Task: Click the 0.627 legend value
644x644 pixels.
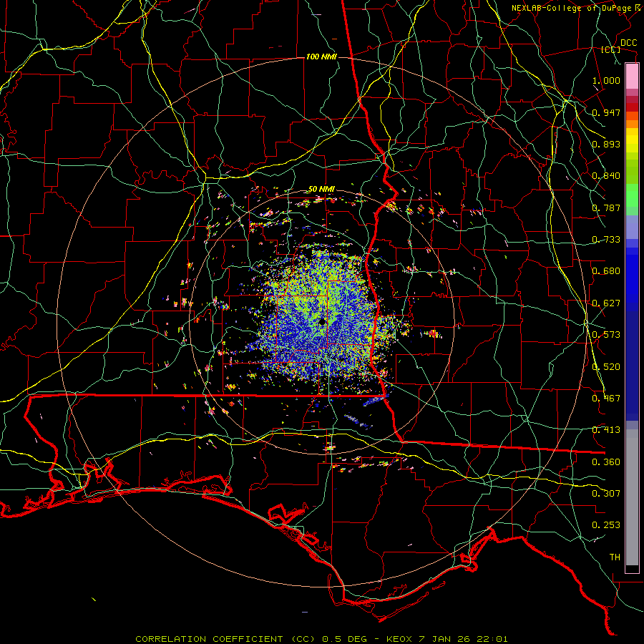Action: pyautogui.click(x=606, y=303)
